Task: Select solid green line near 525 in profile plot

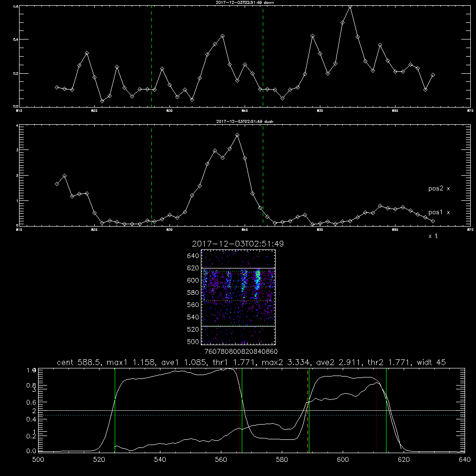Action: coord(115,410)
